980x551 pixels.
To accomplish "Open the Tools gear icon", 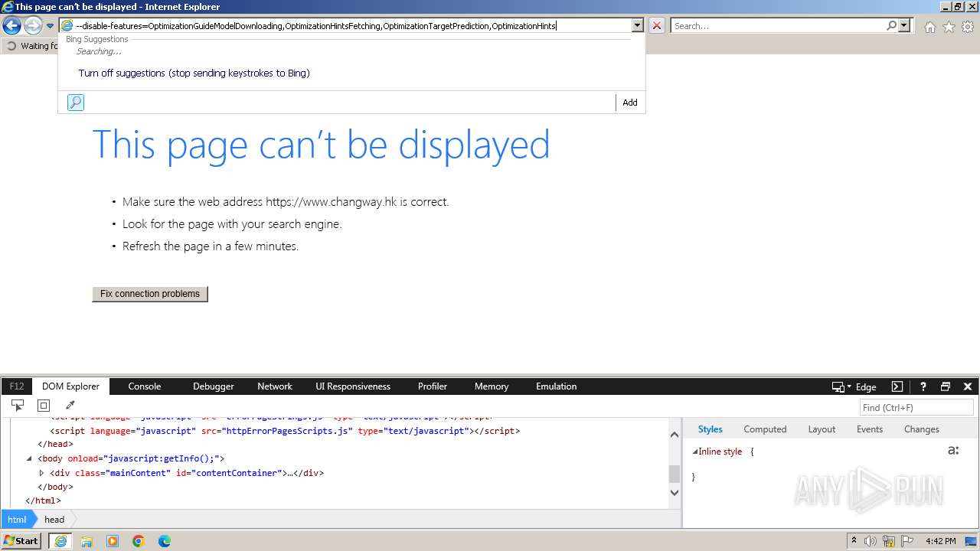I will point(968,27).
